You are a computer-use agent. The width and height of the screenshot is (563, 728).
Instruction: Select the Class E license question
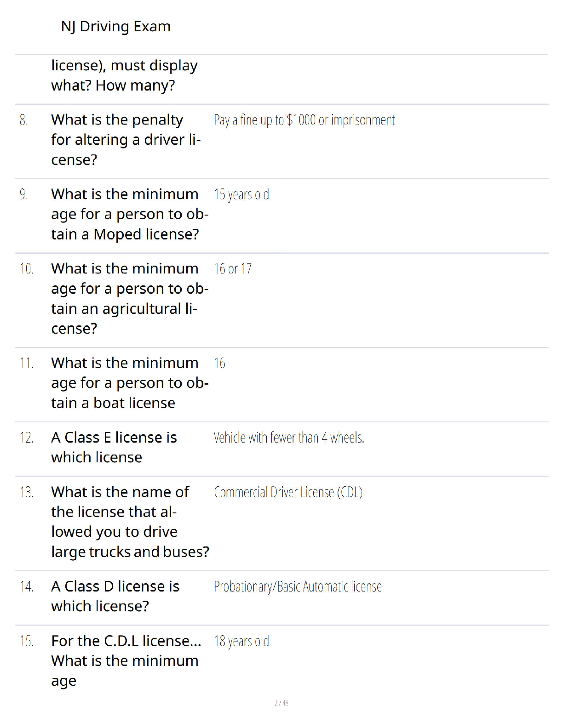tap(114, 447)
